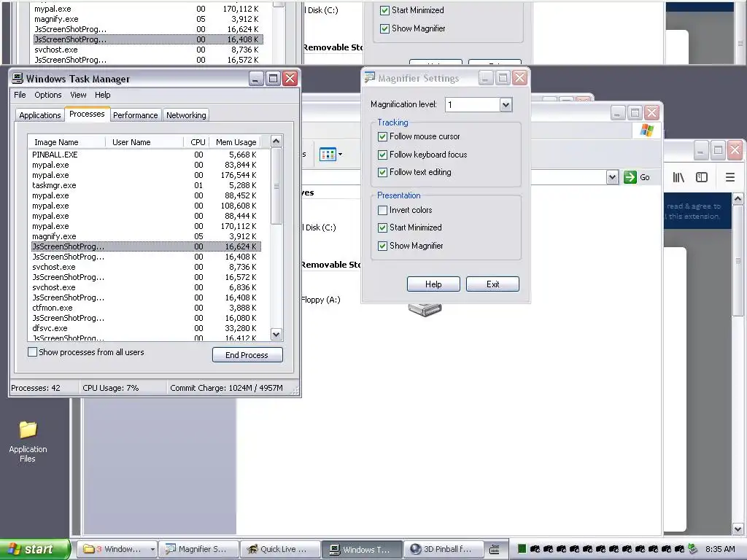Open the browser hamburger menu
Viewport: 747px width, 560px height.
point(729,177)
